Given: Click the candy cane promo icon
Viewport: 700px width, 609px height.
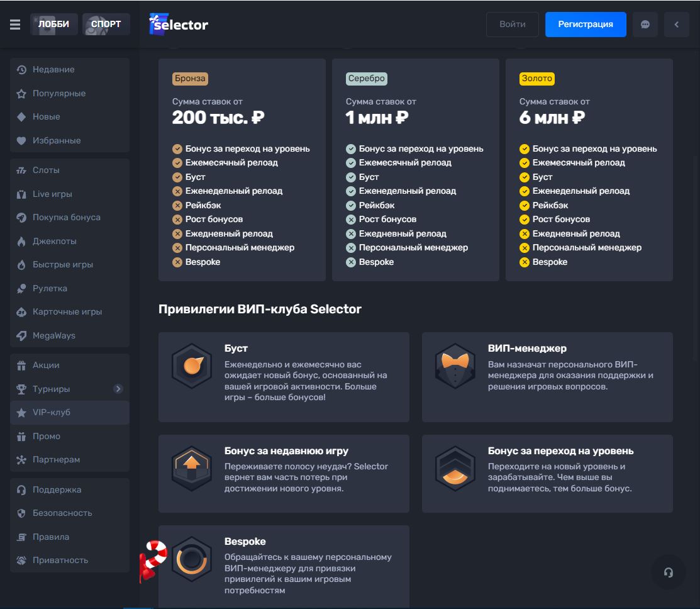Looking at the screenshot, I should 152,561.
